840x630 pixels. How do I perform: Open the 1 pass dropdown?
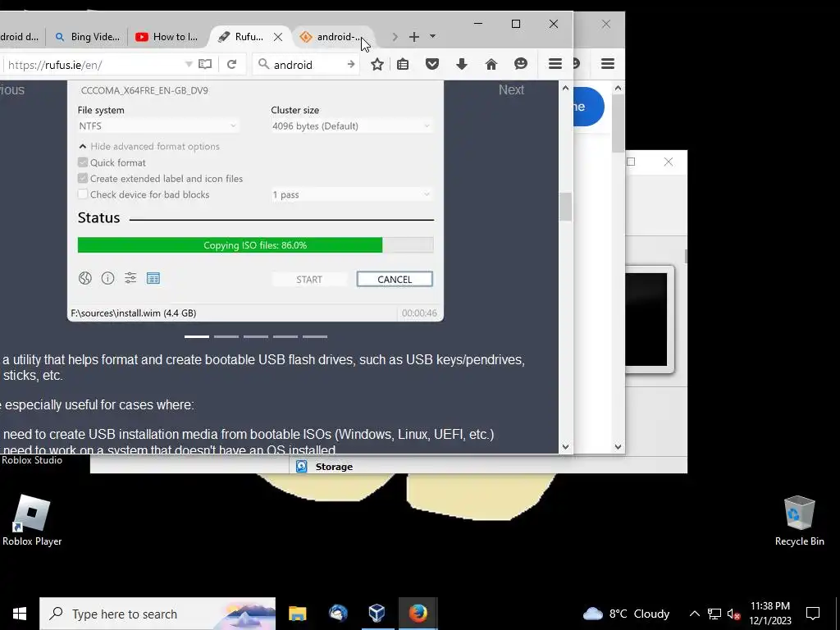351,194
